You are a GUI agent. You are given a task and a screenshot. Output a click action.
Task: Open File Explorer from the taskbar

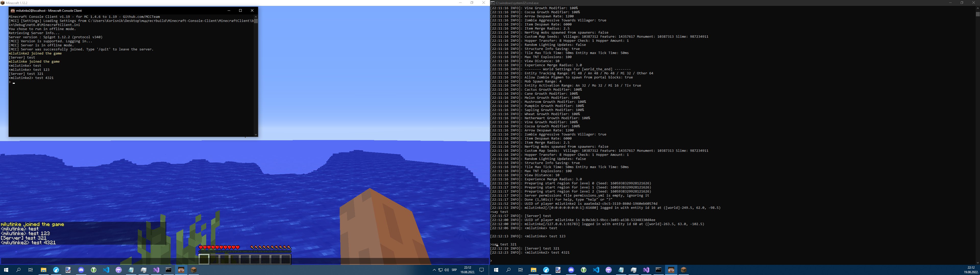click(43, 270)
